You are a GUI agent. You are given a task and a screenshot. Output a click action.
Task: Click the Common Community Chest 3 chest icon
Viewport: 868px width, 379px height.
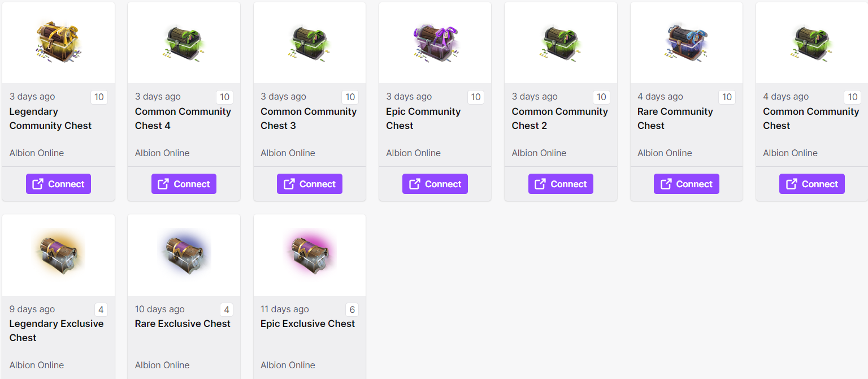[x=309, y=42]
